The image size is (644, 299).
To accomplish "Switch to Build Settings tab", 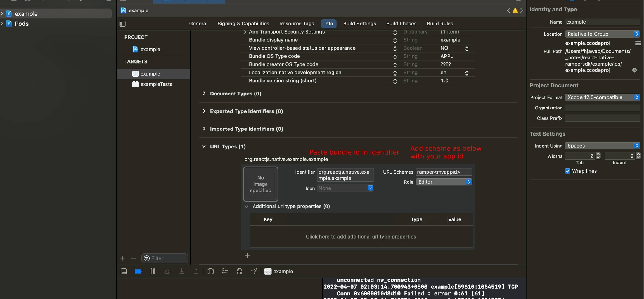I will click(x=359, y=24).
